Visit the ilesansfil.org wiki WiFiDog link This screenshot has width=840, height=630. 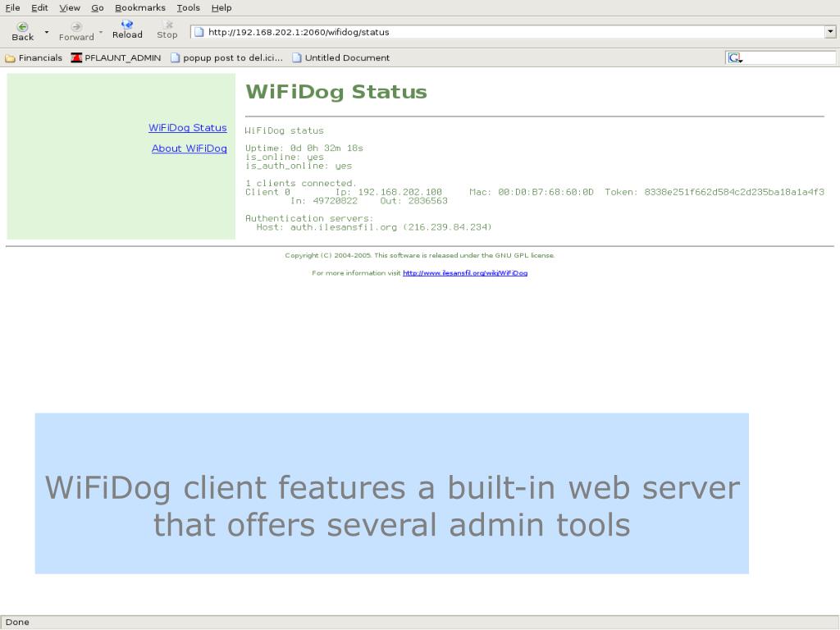point(465,272)
